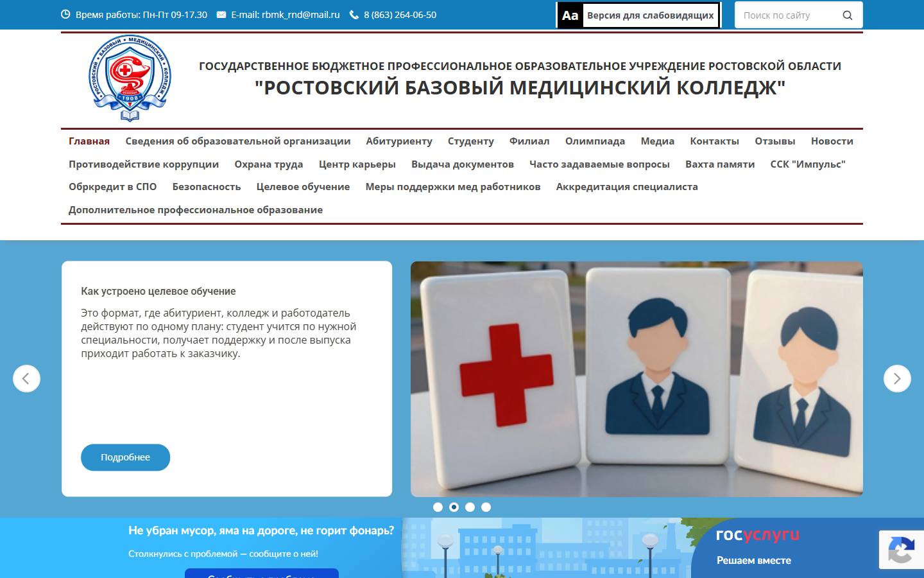Open Охрана труда section
Viewport: 924px width, 578px height.
269,164
